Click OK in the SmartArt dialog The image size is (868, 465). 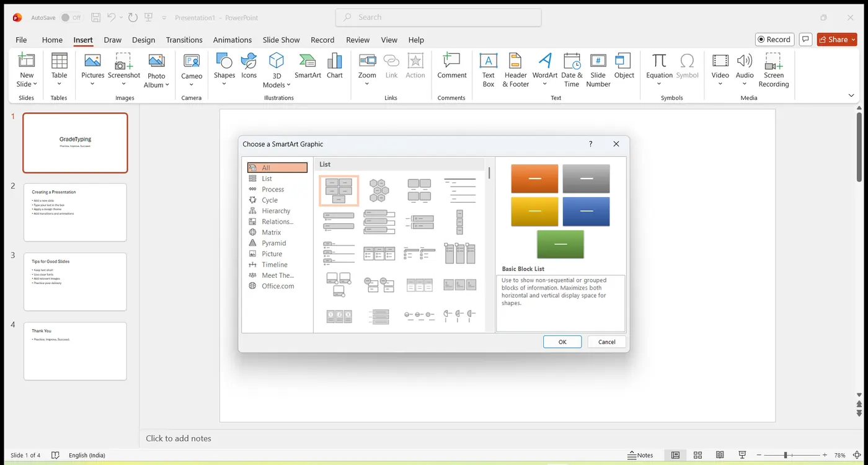tap(562, 342)
